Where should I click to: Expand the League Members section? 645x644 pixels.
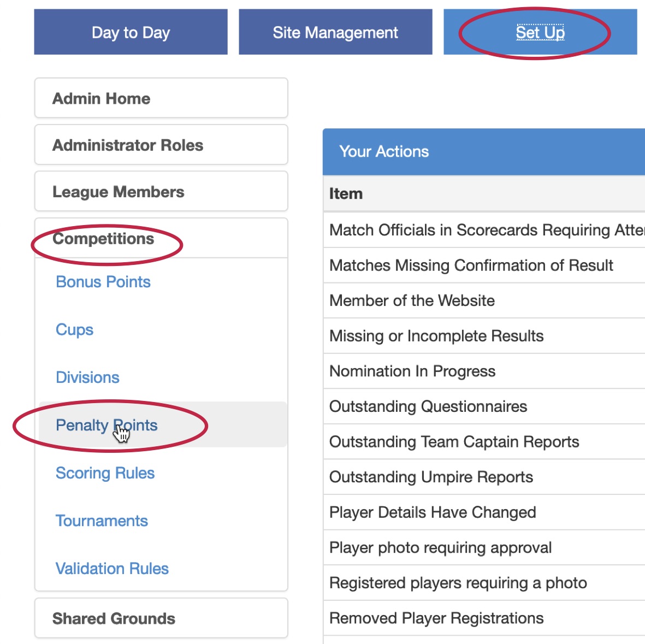click(x=161, y=192)
